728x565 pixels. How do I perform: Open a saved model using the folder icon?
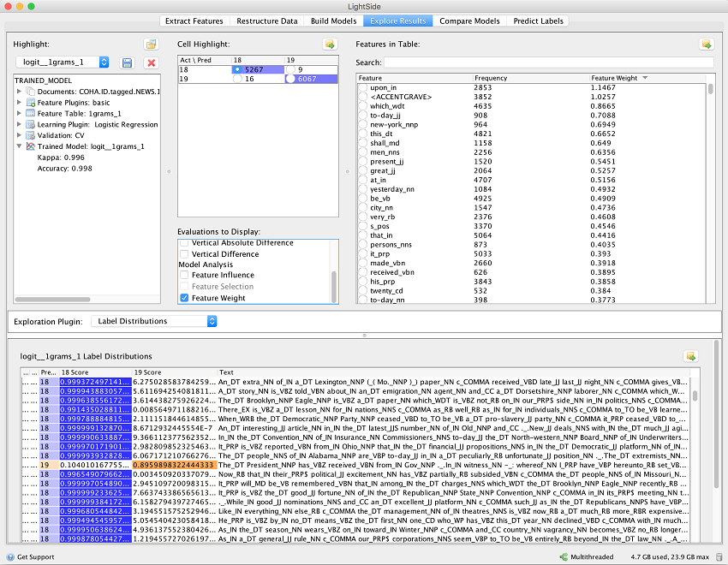152,44
